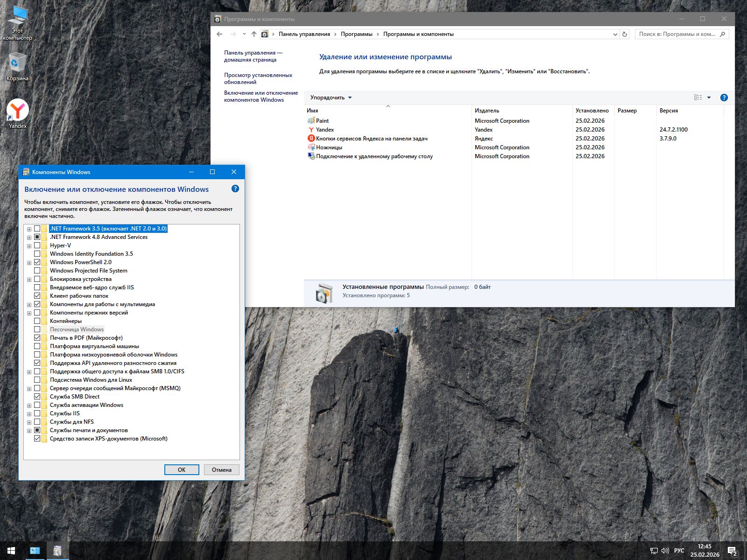Screen dimensions: 747x560
Task: Click help icon in Windows Components dialog
Action: [235, 189]
